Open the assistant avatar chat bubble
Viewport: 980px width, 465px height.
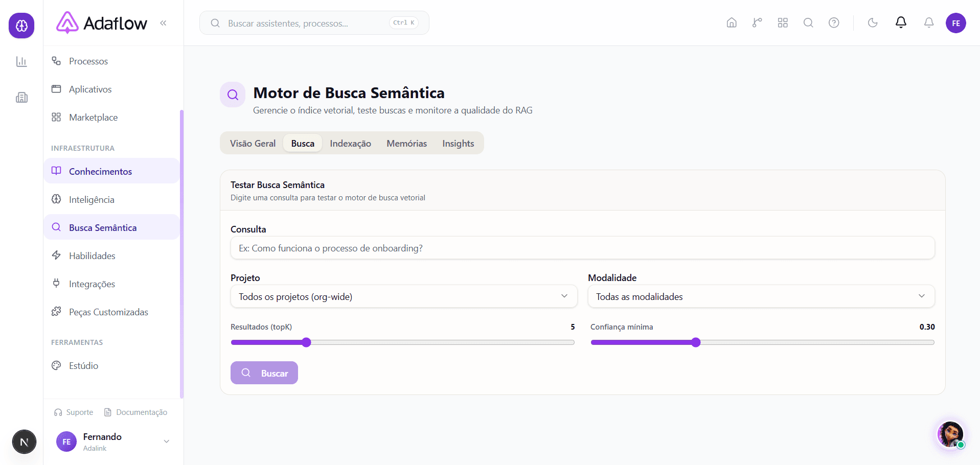tap(950, 434)
